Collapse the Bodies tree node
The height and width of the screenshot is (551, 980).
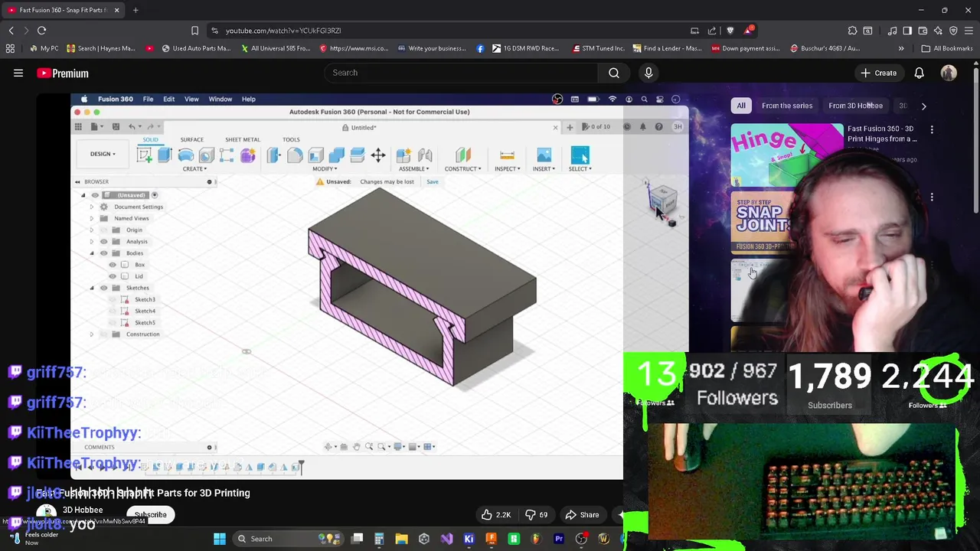[92, 253]
